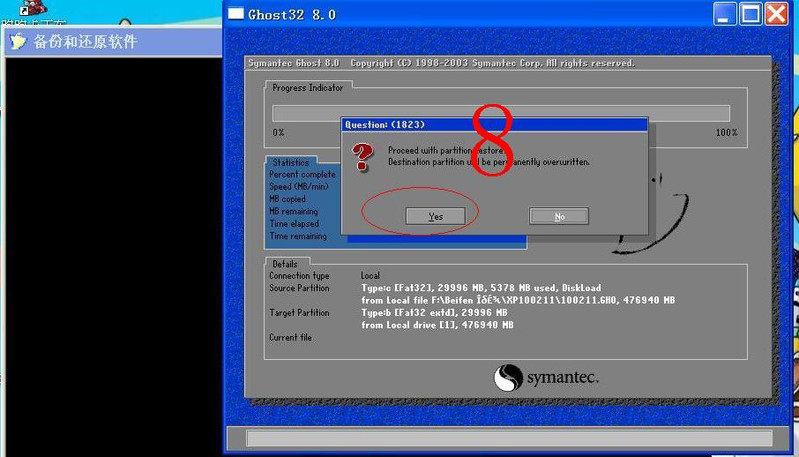Click the 备份和还原软件 window icon
The height and width of the screenshot is (457, 799).
[17, 41]
